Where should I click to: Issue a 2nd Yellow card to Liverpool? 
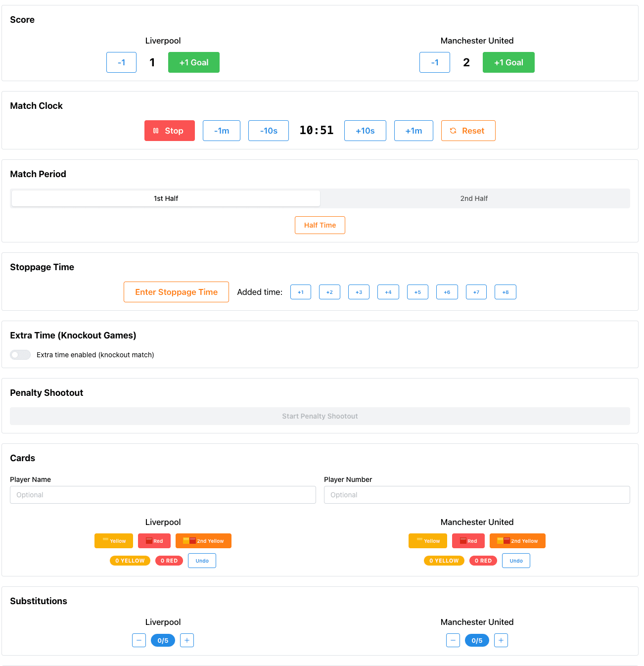click(x=203, y=541)
